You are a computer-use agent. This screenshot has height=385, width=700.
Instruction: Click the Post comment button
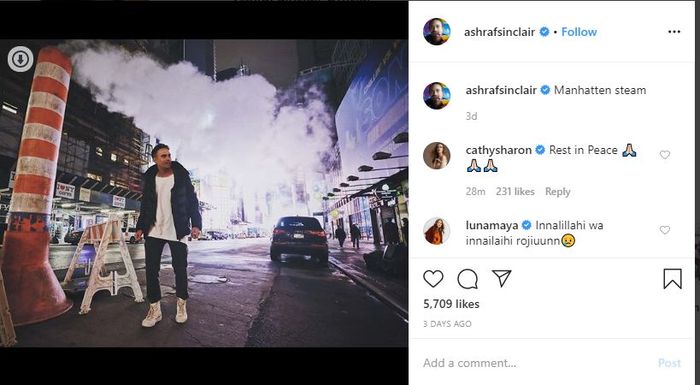tap(669, 363)
